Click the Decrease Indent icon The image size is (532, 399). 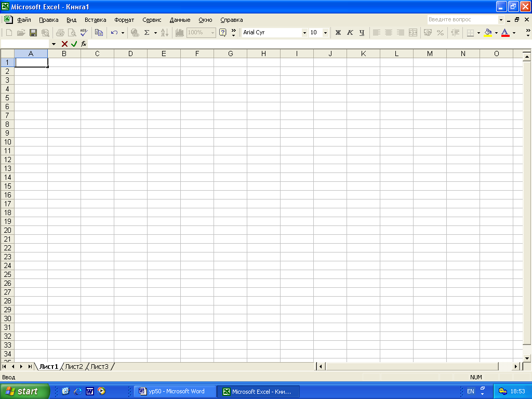coord(455,33)
